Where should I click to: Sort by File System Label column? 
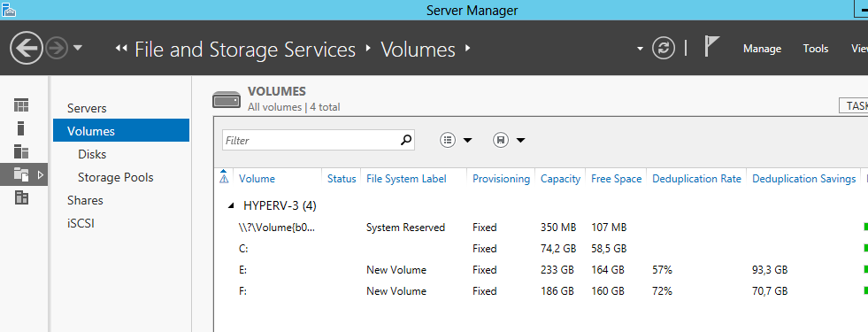click(406, 179)
